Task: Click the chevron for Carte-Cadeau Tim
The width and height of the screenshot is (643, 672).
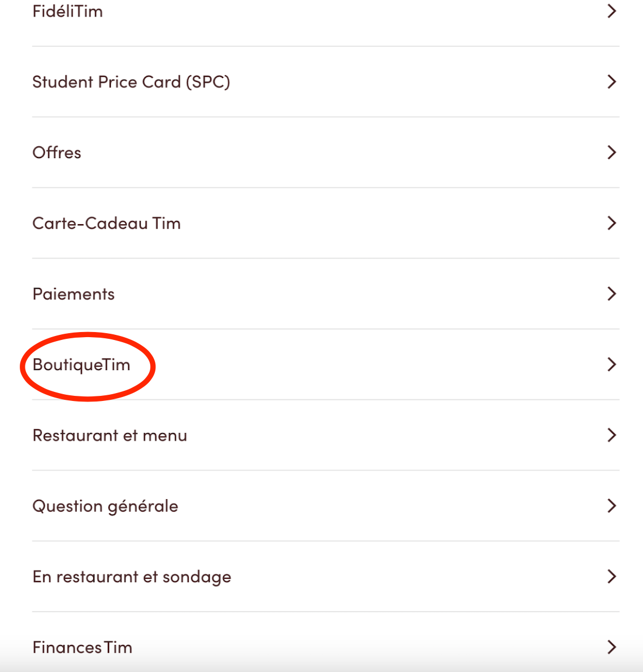Action: 611,223
